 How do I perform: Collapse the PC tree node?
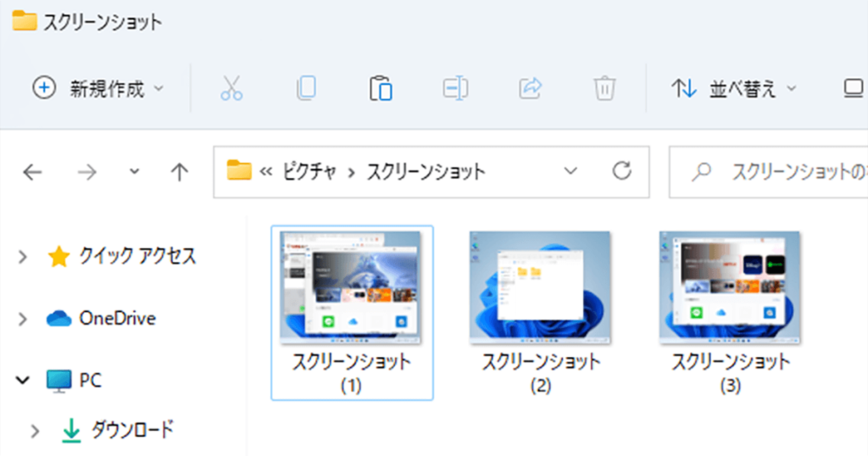coord(23,381)
